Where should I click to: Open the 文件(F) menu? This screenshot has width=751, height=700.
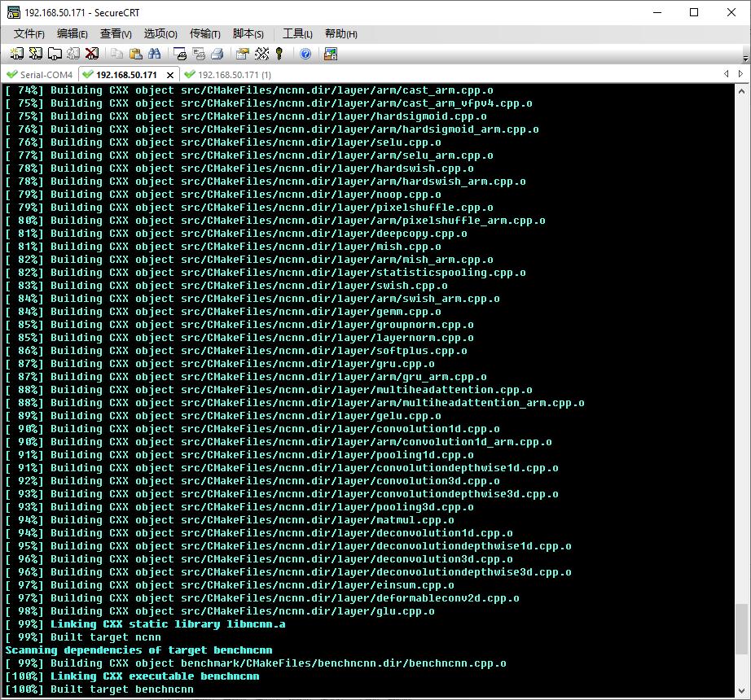click(x=29, y=33)
